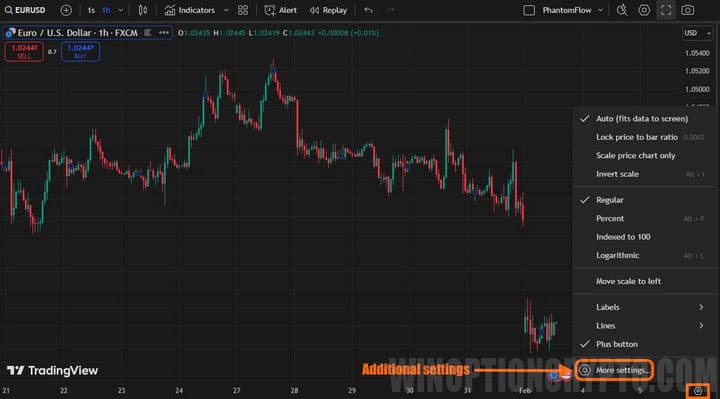
Task: Click the blue BUY price button
Action: pos(80,51)
